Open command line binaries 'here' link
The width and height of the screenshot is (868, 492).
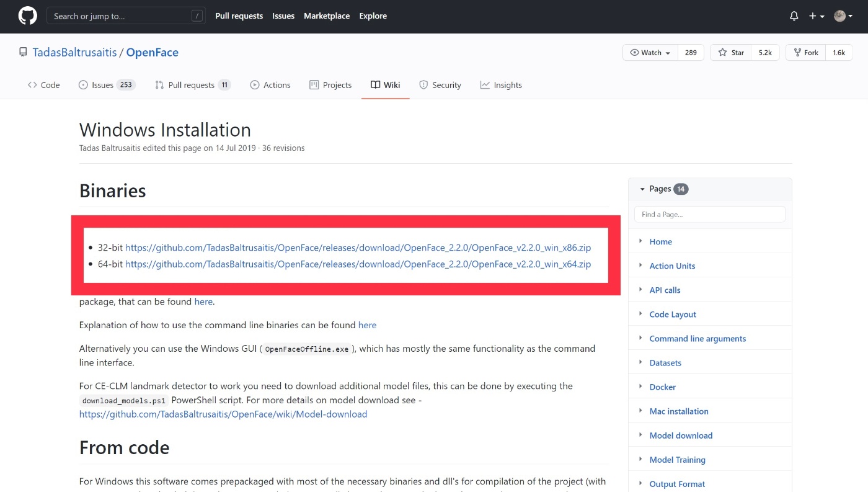(367, 325)
